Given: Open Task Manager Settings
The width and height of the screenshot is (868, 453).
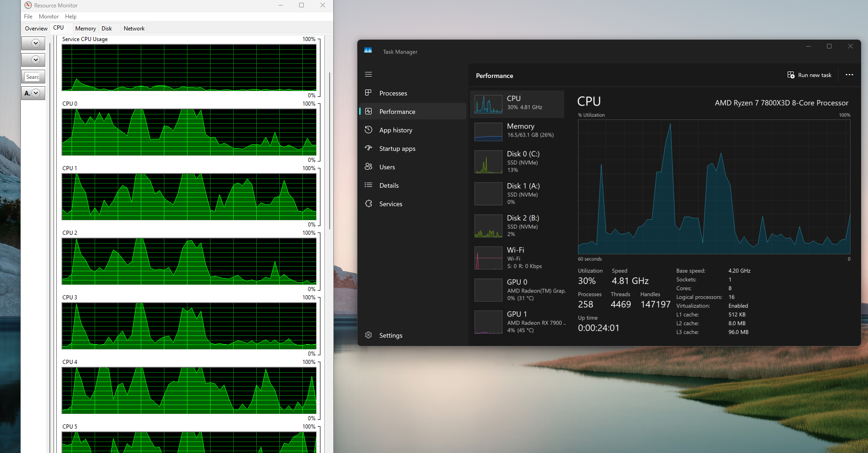Looking at the screenshot, I should 413,335.
